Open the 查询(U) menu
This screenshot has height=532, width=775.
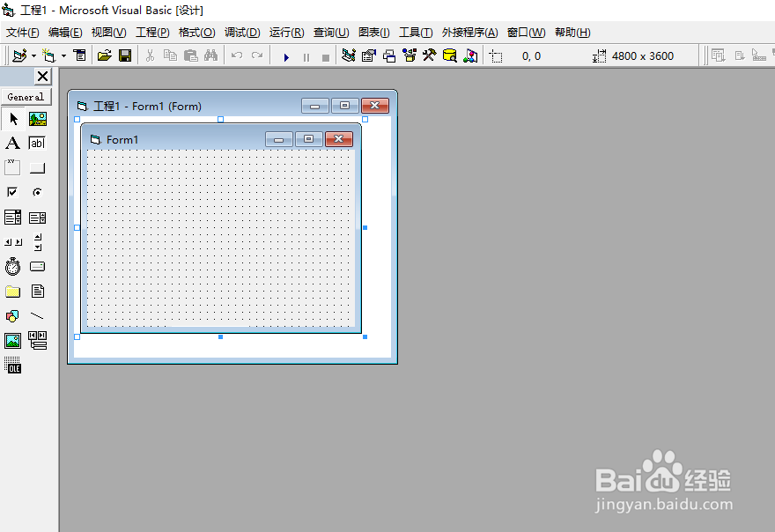[x=331, y=33]
